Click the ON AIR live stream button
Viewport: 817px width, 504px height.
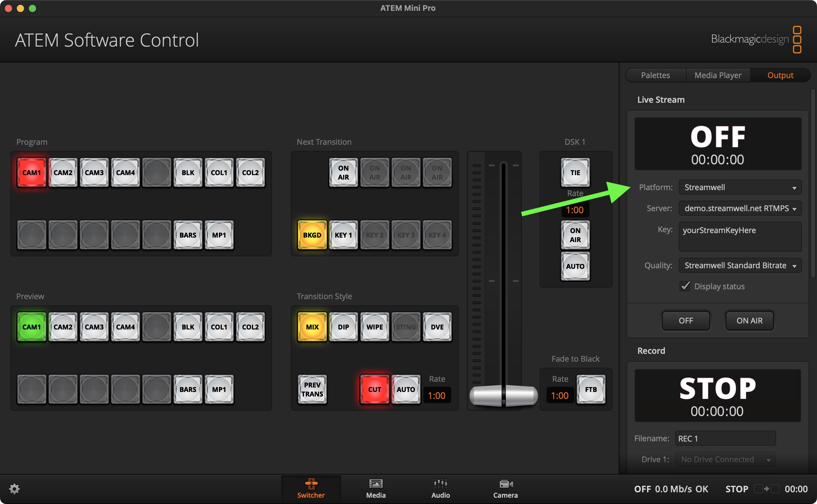749,320
